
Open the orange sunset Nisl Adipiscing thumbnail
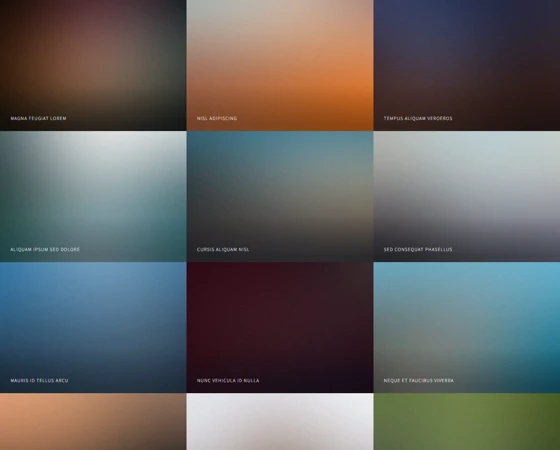coord(280,65)
